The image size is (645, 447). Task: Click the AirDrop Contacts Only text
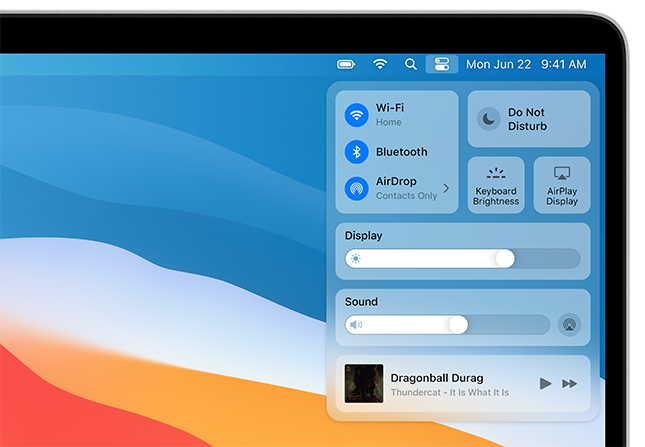(406, 196)
